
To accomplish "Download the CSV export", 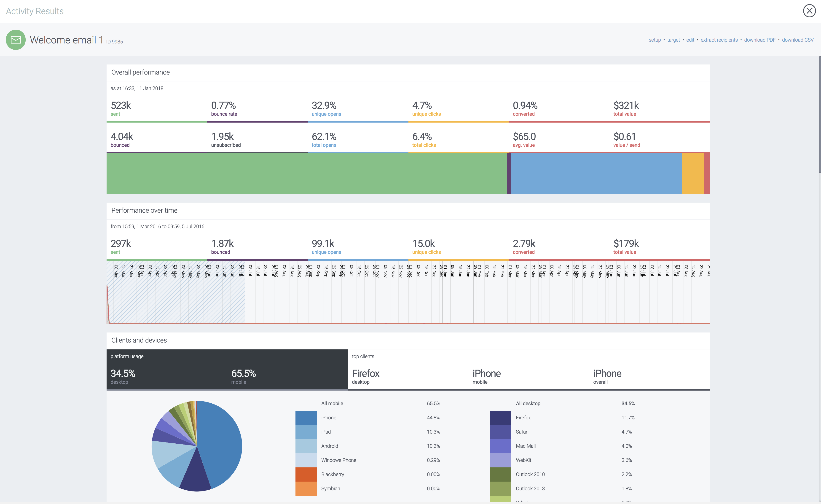I will click(x=797, y=40).
